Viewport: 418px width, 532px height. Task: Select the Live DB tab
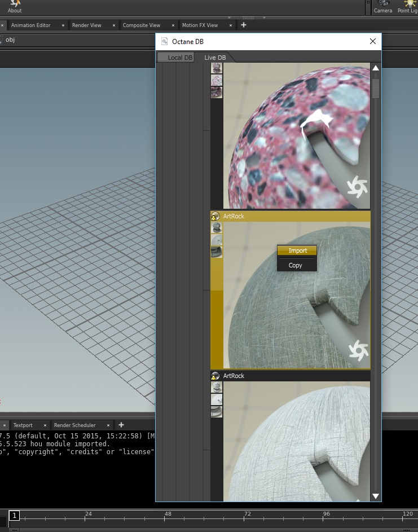pyautogui.click(x=215, y=58)
